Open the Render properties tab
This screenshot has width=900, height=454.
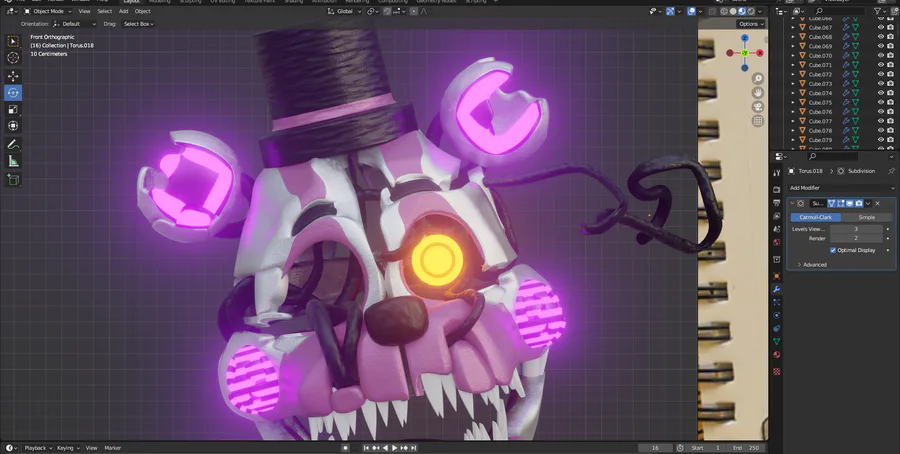777,190
